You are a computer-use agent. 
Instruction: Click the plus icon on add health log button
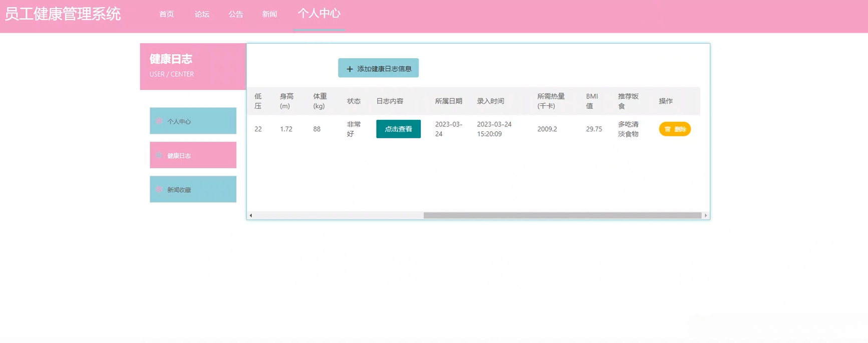tap(350, 69)
